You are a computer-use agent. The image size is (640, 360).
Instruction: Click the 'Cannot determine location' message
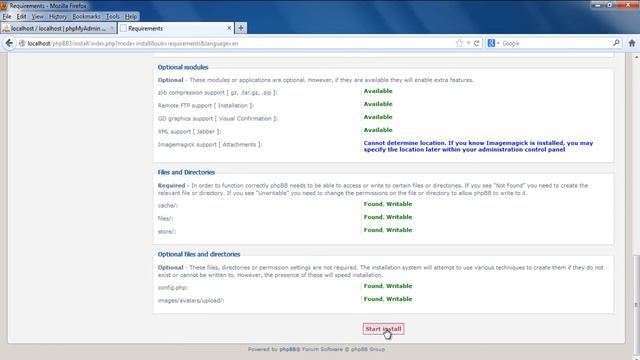point(478,146)
